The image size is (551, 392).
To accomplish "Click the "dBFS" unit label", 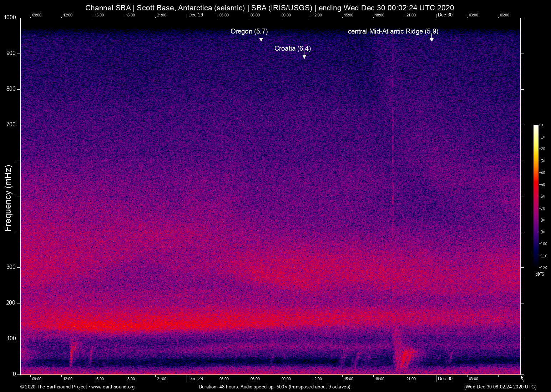I will coord(540,274).
